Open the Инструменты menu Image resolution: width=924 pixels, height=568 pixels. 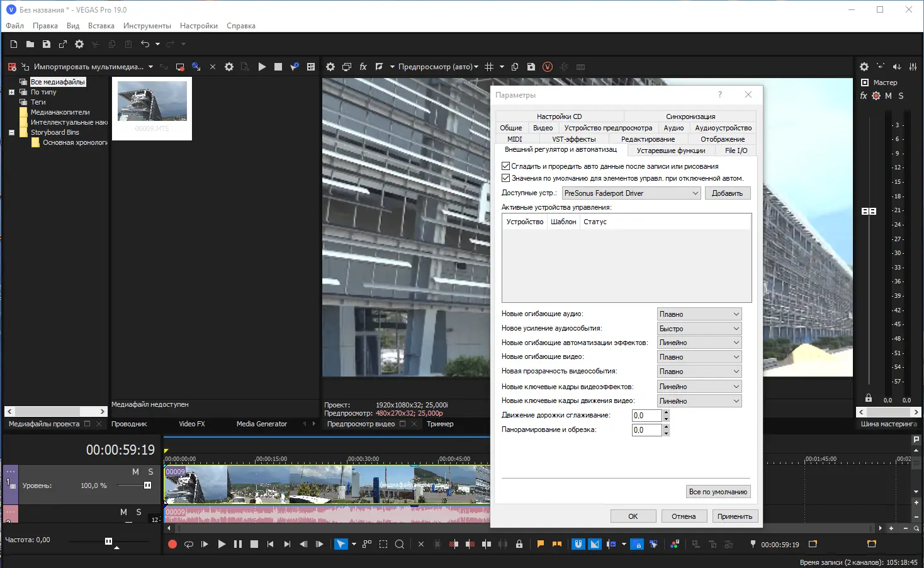(147, 26)
